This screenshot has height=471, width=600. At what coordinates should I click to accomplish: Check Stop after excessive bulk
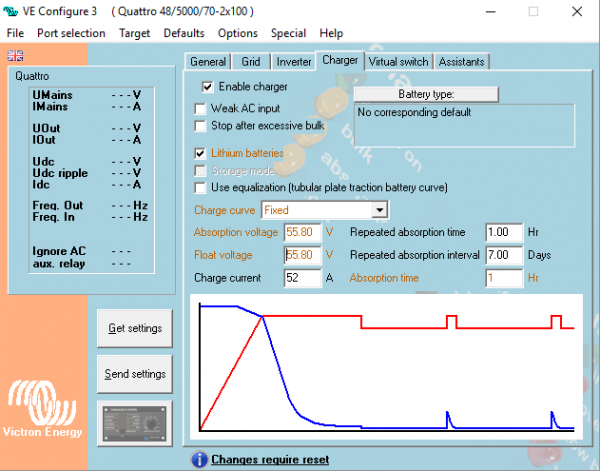coord(201,125)
